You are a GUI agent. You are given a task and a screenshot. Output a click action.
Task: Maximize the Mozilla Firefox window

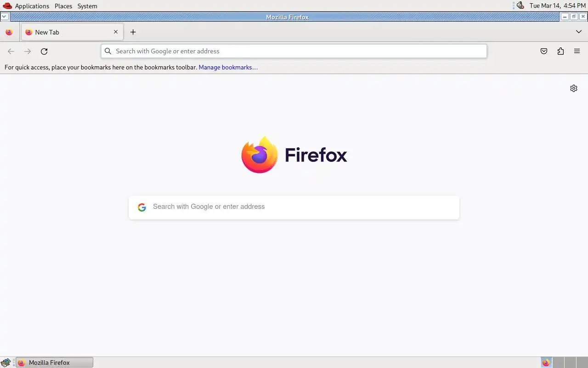coord(574,17)
